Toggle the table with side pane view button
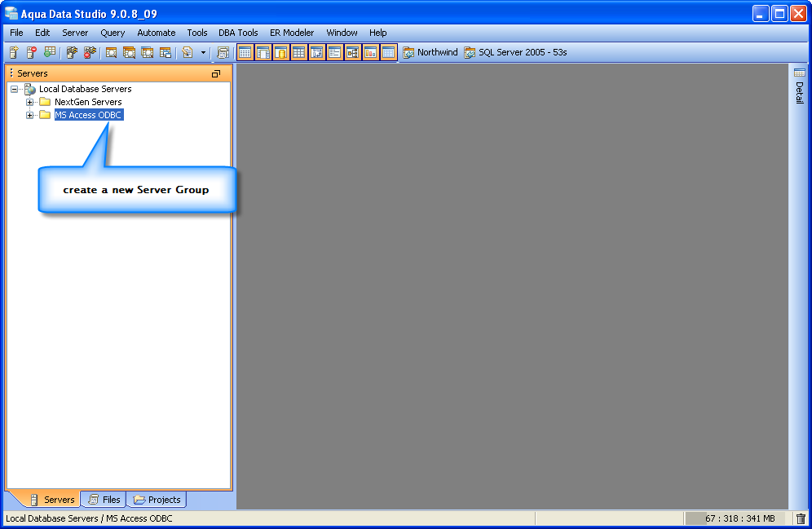The height and width of the screenshot is (529, 812). (263, 52)
